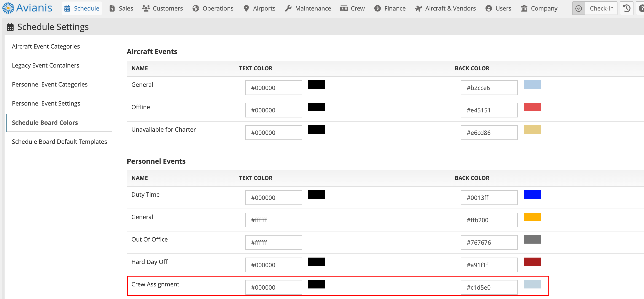This screenshot has height=299, width=644.
Task: Open the Customers menu
Action: click(x=163, y=8)
